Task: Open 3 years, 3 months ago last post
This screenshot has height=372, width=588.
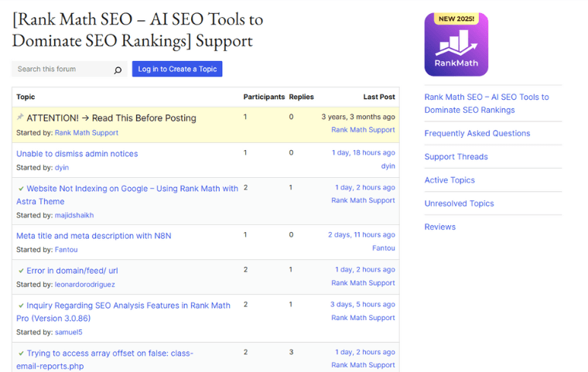Action: tap(358, 117)
